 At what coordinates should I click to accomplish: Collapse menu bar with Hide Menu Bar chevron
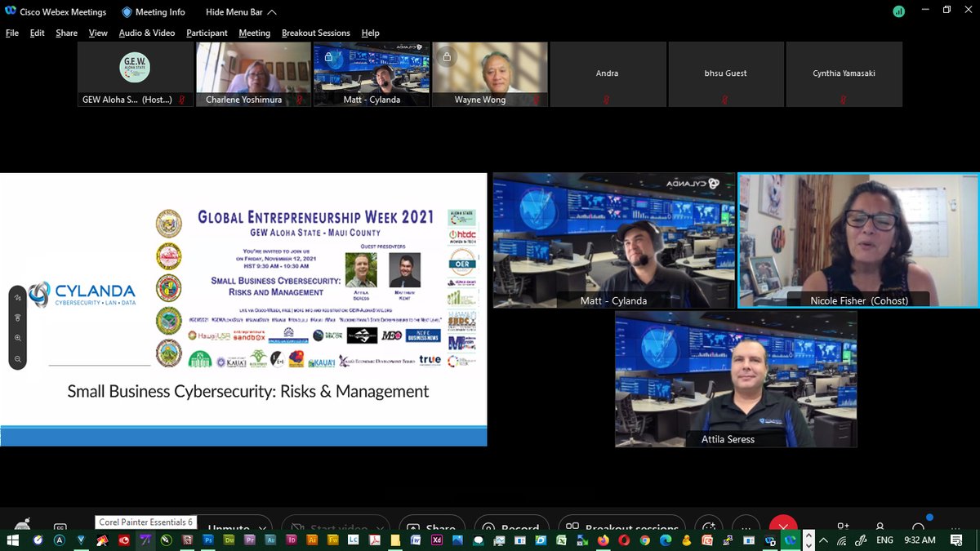pos(272,12)
